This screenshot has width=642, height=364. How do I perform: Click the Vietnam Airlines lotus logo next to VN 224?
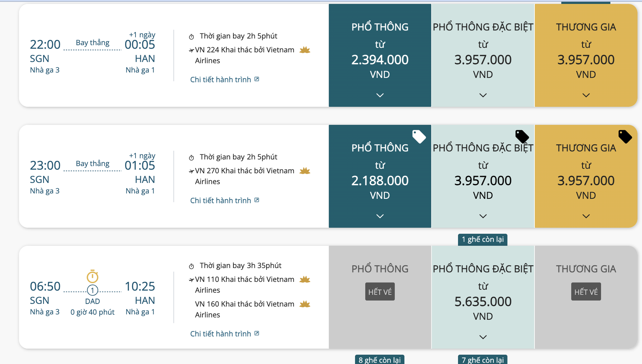[x=304, y=50]
